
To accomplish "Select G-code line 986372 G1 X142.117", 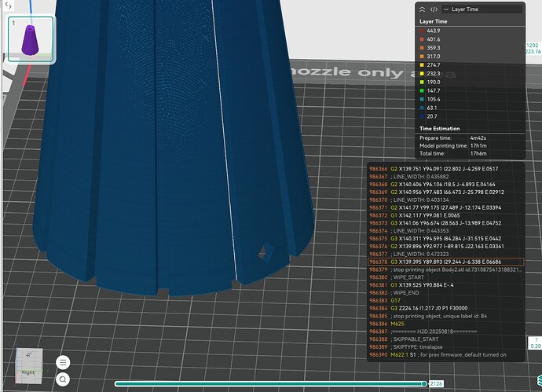I will [x=446, y=215].
